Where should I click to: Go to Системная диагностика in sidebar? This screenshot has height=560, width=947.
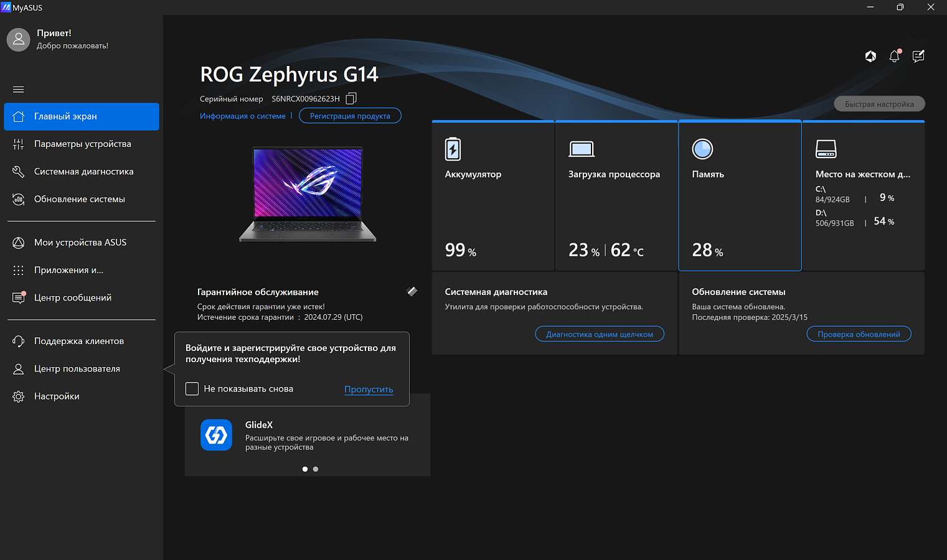(82, 172)
